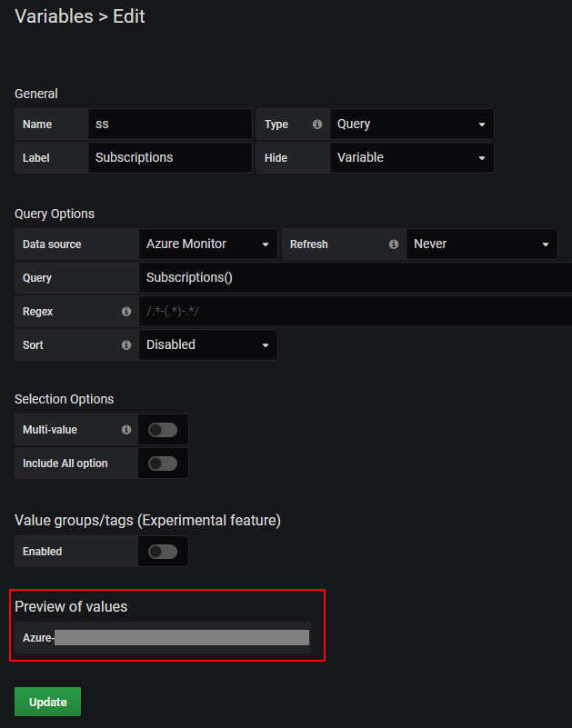This screenshot has width=572, height=728.
Task: Toggle the Value groups Enabled switch
Action: tap(163, 552)
